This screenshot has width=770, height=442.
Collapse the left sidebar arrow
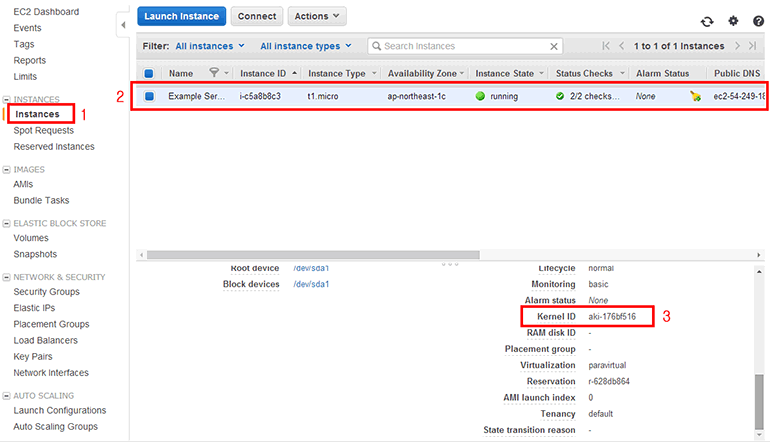(122, 22)
